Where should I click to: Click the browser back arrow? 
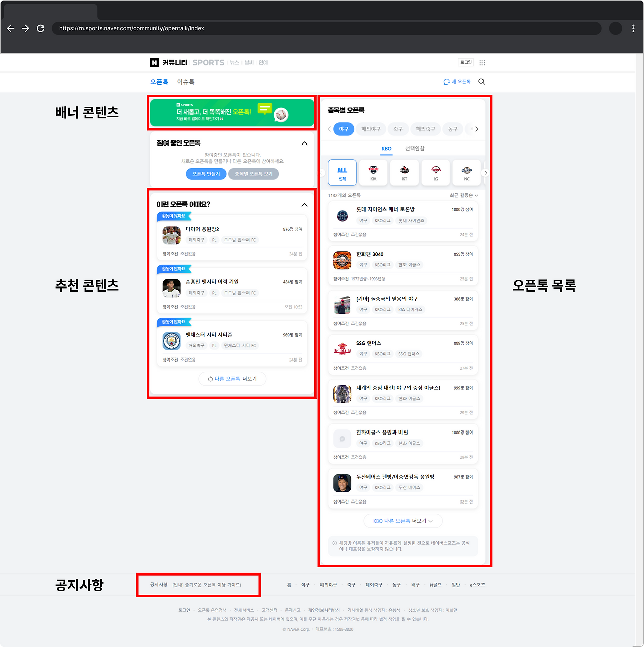pyautogui.click(x=11, y=28)
